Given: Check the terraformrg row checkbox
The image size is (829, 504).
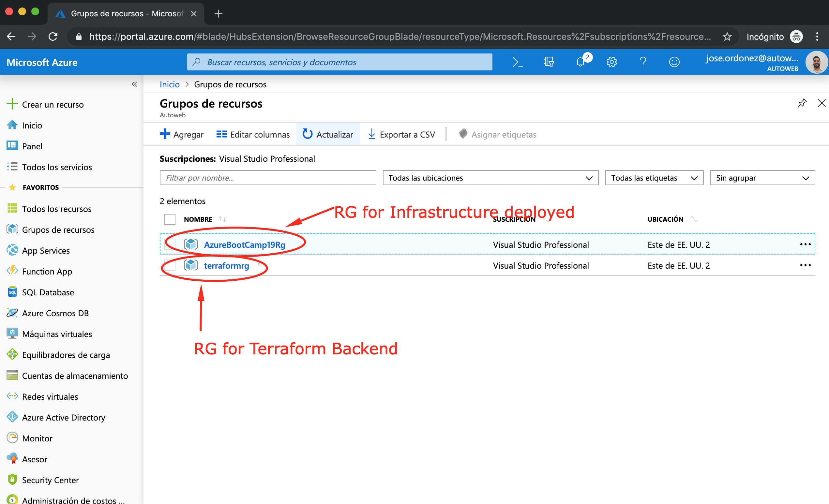Looking at the screenshot, I should click(170, 266).
